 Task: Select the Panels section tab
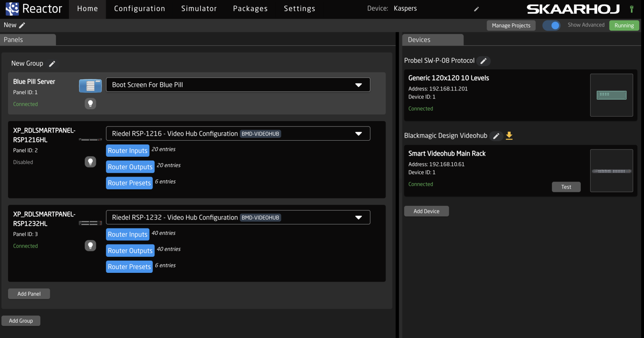coord(28,40)
